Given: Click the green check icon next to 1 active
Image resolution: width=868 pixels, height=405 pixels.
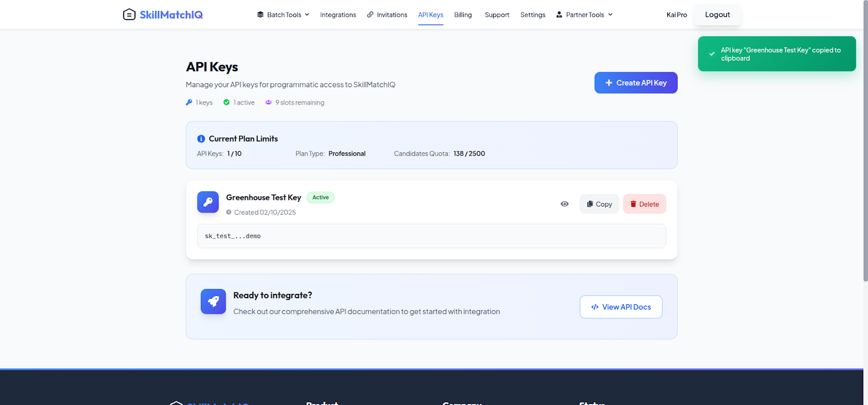Looking at the screenshot, I should point(226,102).
